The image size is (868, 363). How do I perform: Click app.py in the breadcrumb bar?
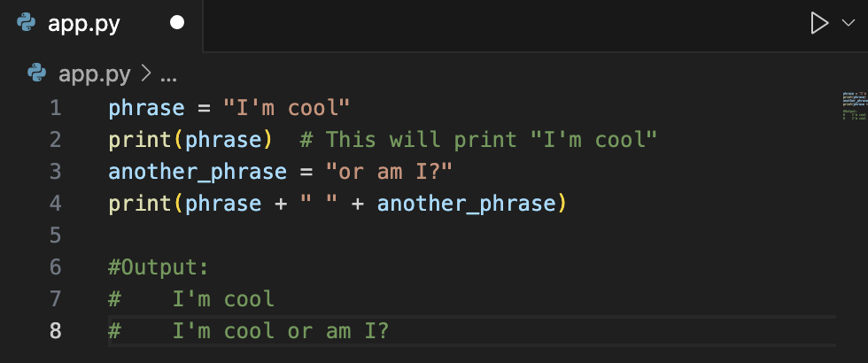(94, 74)
